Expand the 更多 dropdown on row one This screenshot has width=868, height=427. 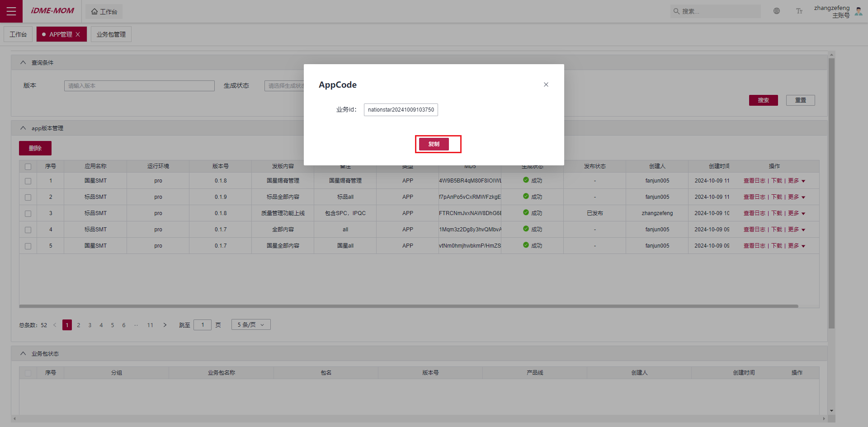[x=796, y=180]
